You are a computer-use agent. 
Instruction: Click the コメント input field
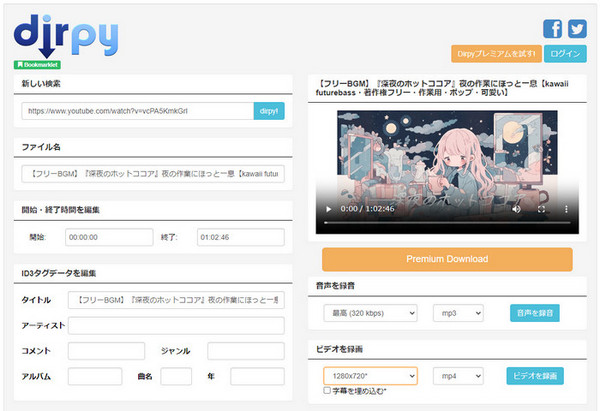click(106, 351)
